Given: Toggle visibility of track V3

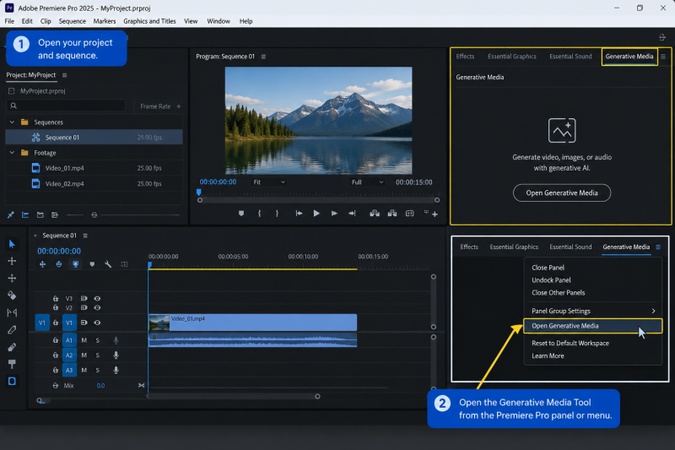Looking at the screenshot, I should tap(97, 298).
